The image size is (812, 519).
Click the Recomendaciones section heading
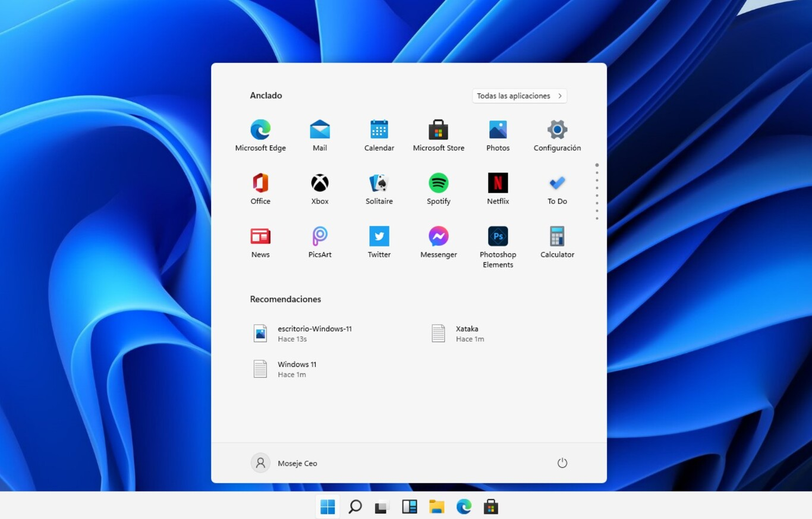coord(285,299)
